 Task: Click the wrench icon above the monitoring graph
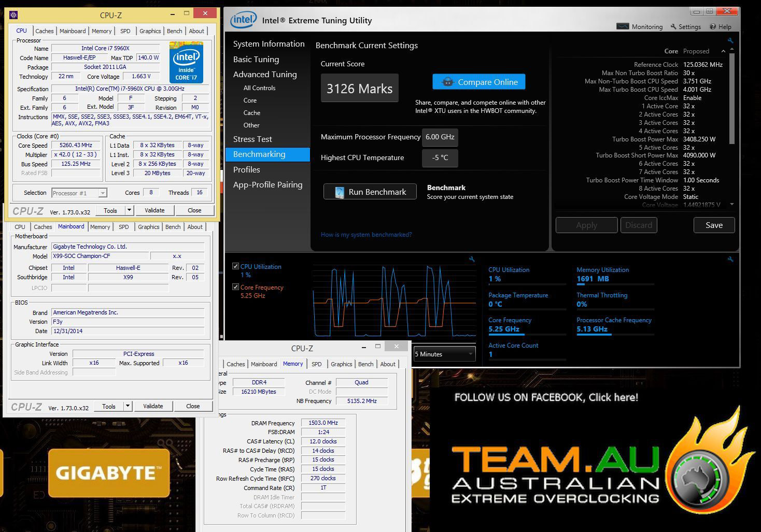pos(472,259)
